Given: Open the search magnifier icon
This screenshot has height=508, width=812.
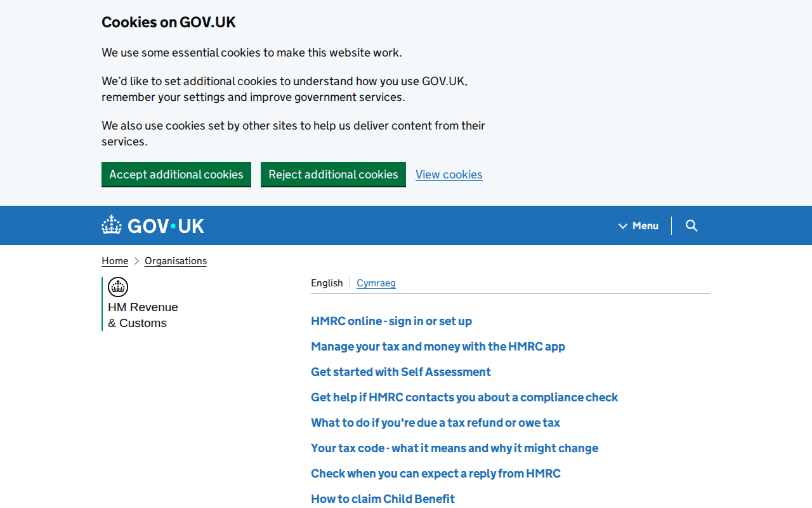Looking at the screenshot, I should pyautogui.click(x=691, y=225).
